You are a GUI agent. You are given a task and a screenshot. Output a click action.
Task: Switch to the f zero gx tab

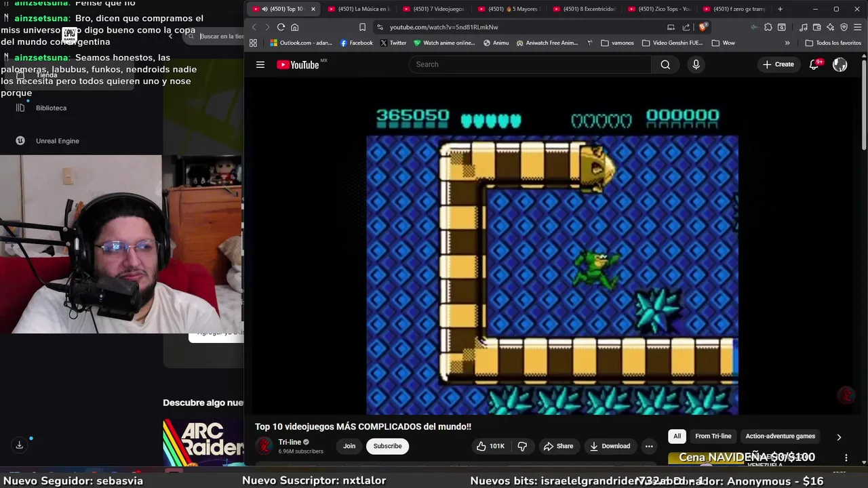point(735,9)
